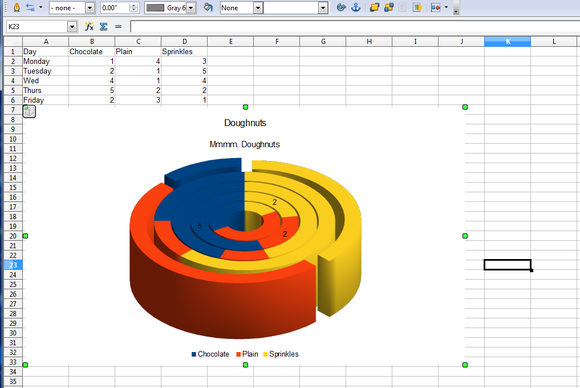Click the formula input line
The height and width of the screenshot is (388, 580).
355,27
